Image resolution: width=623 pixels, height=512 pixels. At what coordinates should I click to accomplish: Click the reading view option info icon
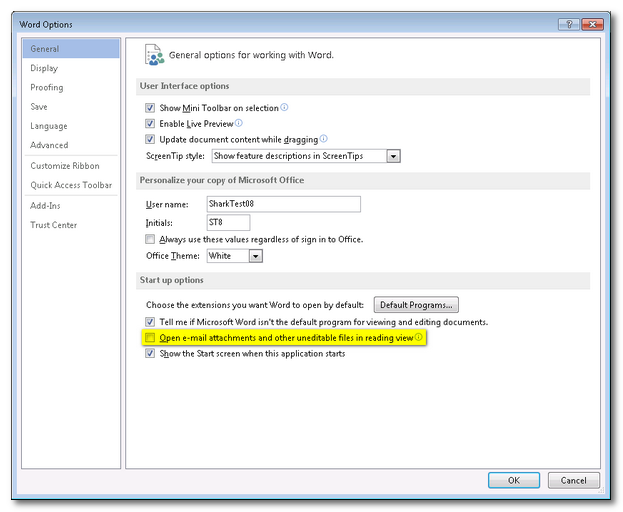tap(418, 337)
